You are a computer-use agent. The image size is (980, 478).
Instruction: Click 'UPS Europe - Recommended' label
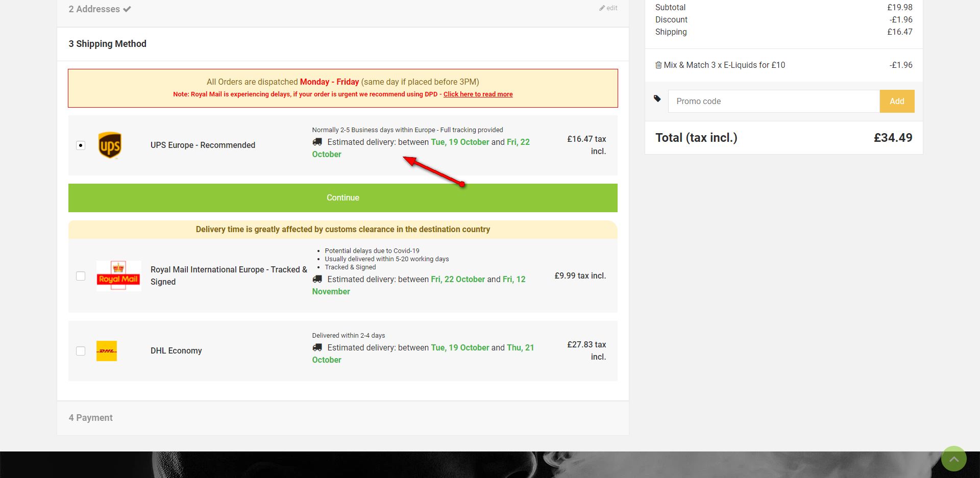pyautogui.click(x=203, y=145)
